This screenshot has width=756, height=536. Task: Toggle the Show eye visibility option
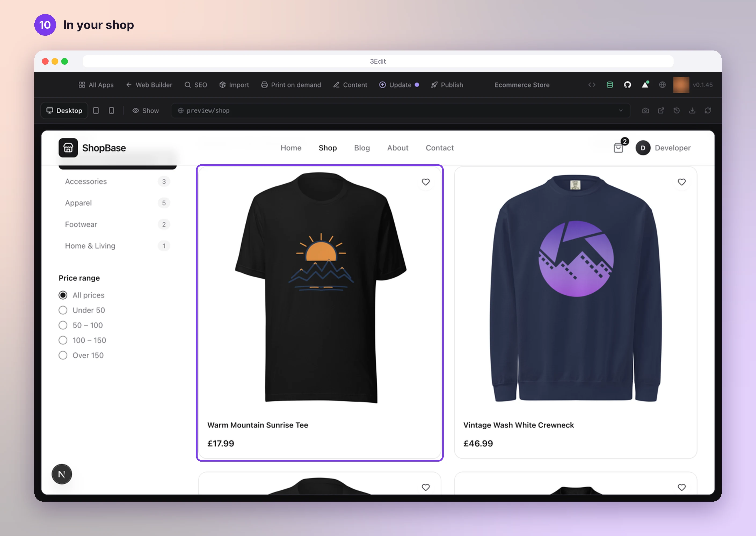point(146,111)
